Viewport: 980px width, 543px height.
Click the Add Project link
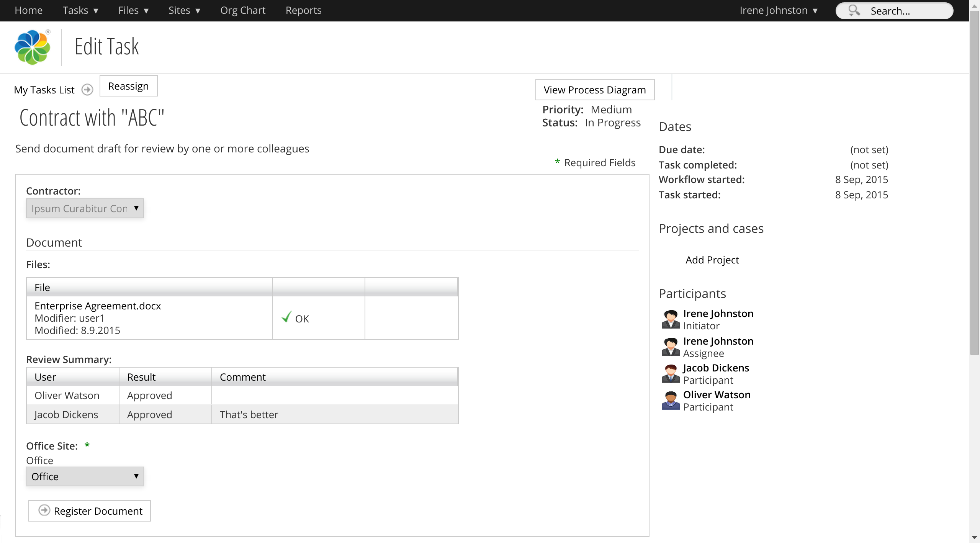pos(712,260)
